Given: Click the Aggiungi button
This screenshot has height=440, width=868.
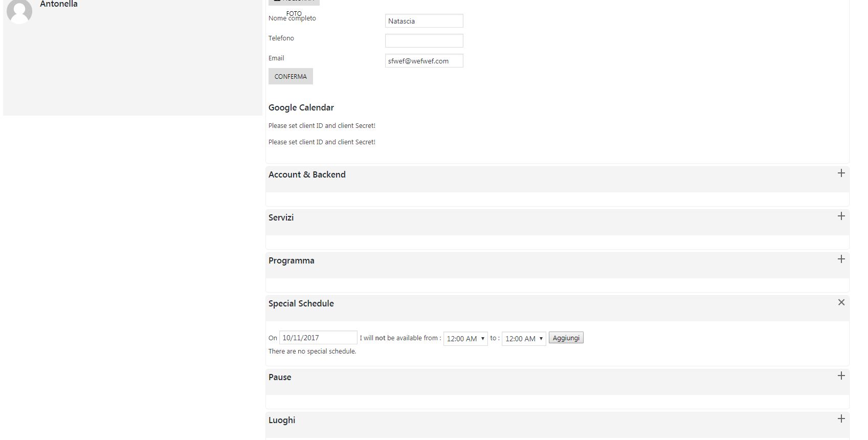Looking at the screenshot, I should 566,338.
